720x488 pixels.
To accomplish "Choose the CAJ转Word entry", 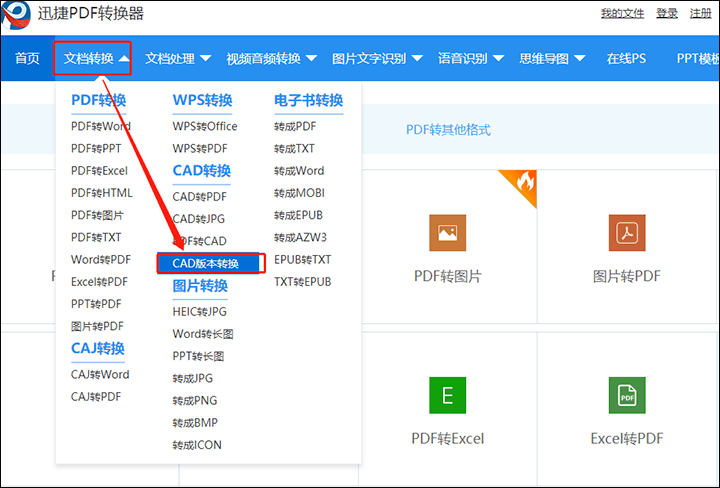I will click(x=100, y=375).
